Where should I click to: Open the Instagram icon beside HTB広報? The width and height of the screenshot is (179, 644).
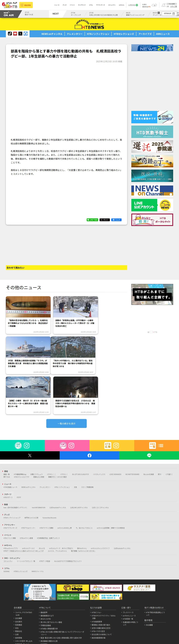point(116,446)
